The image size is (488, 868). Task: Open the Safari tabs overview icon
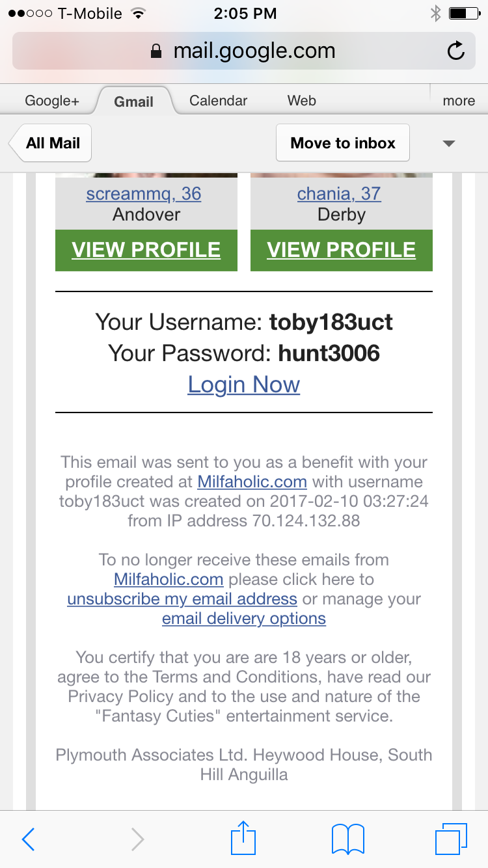tap(451, 839)
